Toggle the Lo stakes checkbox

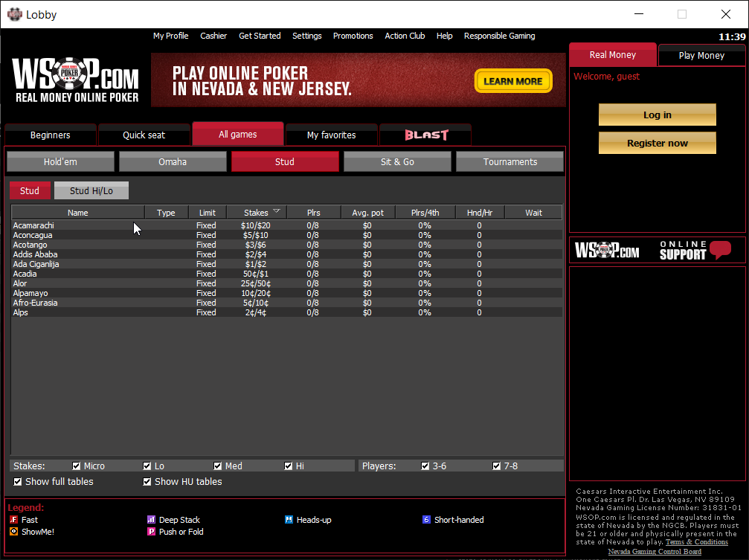(147, 466)
